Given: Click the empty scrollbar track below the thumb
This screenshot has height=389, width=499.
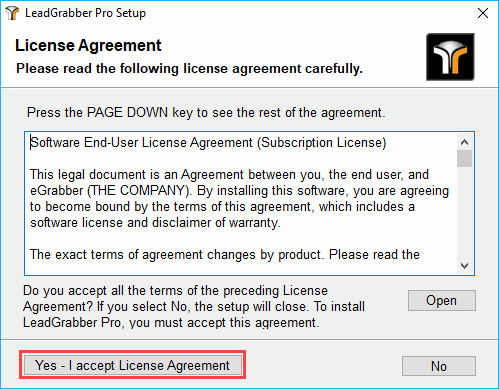Looking at the screenshot, I should coord(464,212).
